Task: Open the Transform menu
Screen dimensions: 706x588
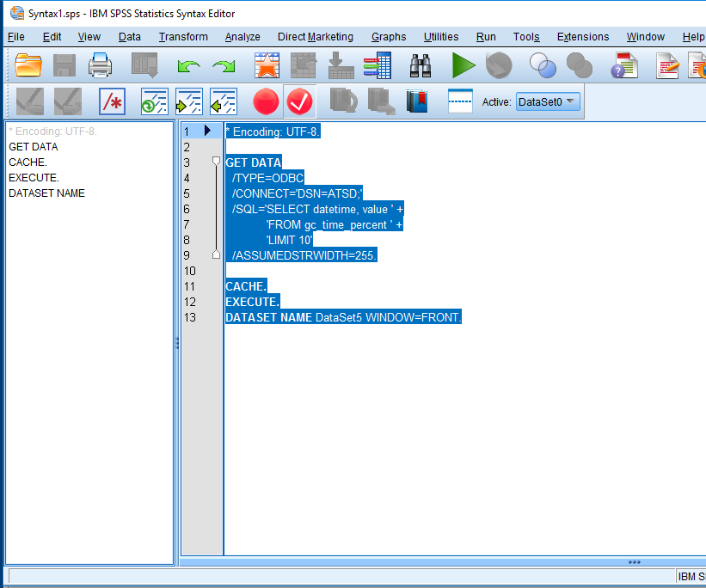Action: click(183, 37)
